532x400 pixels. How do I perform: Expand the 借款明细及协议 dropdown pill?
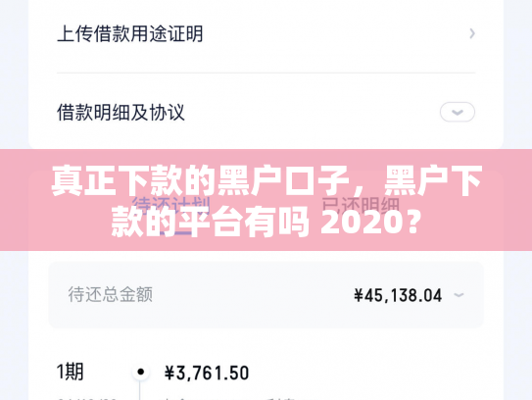(x=458, y=112)
